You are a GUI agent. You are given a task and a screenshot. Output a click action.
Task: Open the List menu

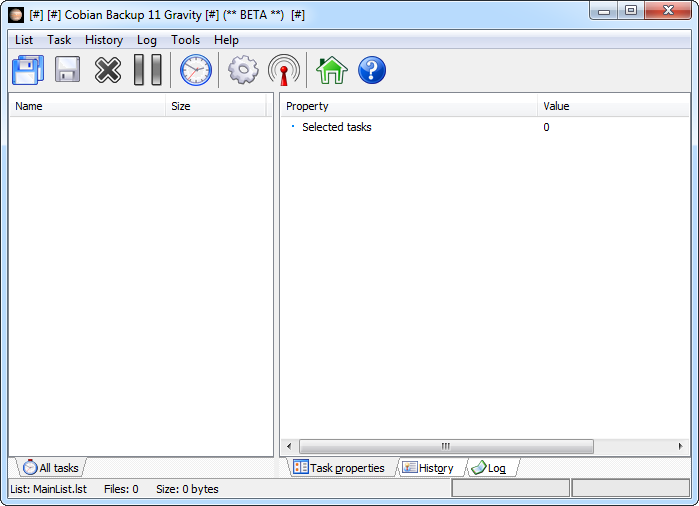click(24, 40)
